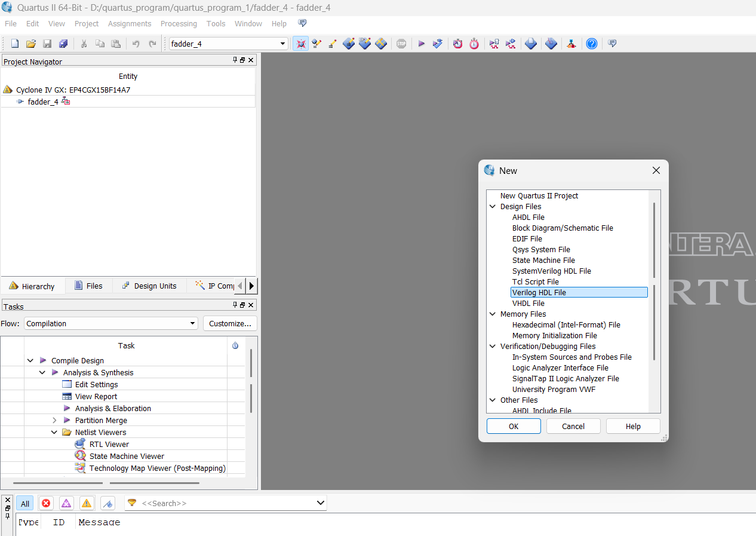Screen dimensions: 756x536
Task: Collapse the Netlist Viewers folder
Action: click(x=54, y=432)
